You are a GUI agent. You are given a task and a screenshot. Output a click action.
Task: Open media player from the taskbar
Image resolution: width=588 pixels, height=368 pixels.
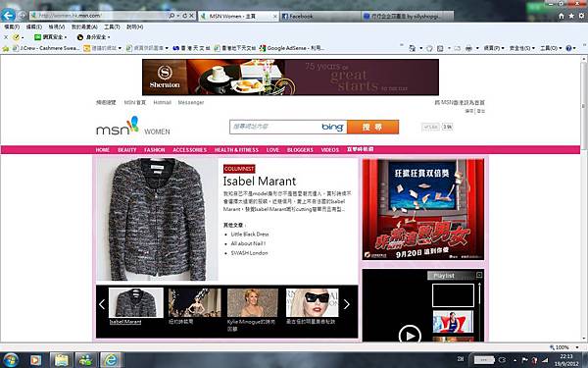(35, 360)
